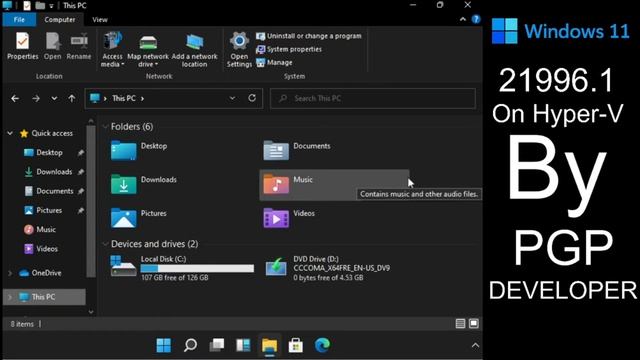
Task: Select Desktop in Quick access sidebar
Action: point(49,152)
